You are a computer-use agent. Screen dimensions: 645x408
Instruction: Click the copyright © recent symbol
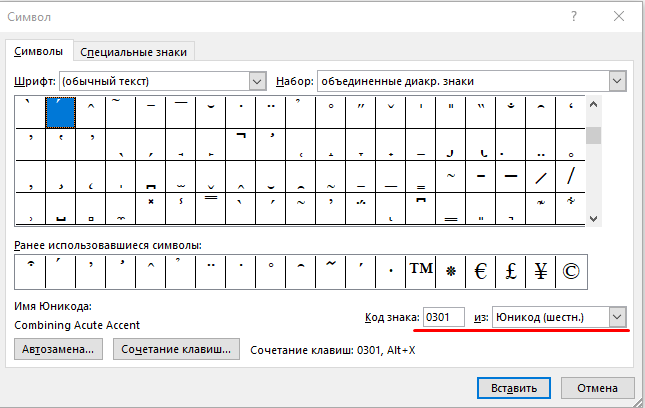pos(571,270)
